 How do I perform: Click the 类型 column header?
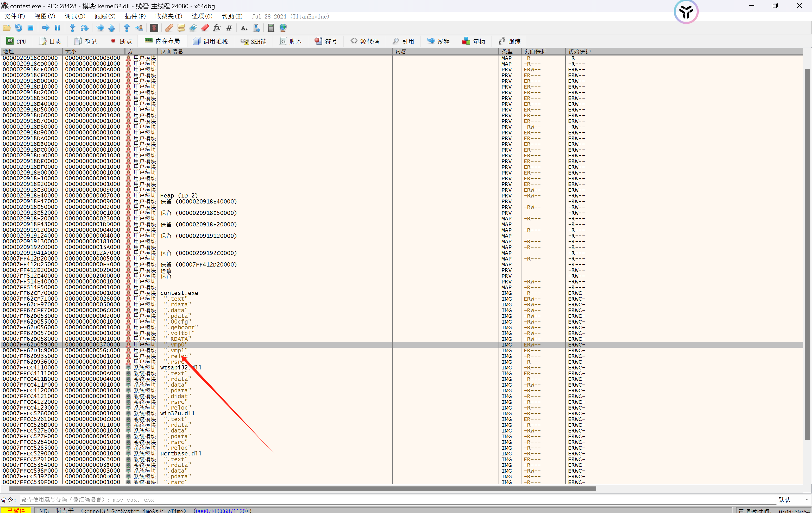tap(509, 51)
